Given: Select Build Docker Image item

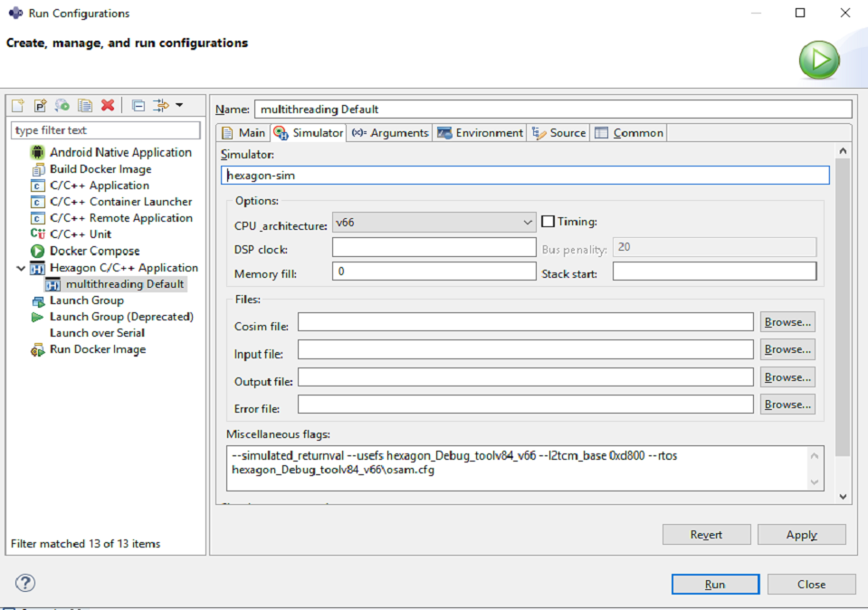Looking at the screenshot, I should pos(100,169).
